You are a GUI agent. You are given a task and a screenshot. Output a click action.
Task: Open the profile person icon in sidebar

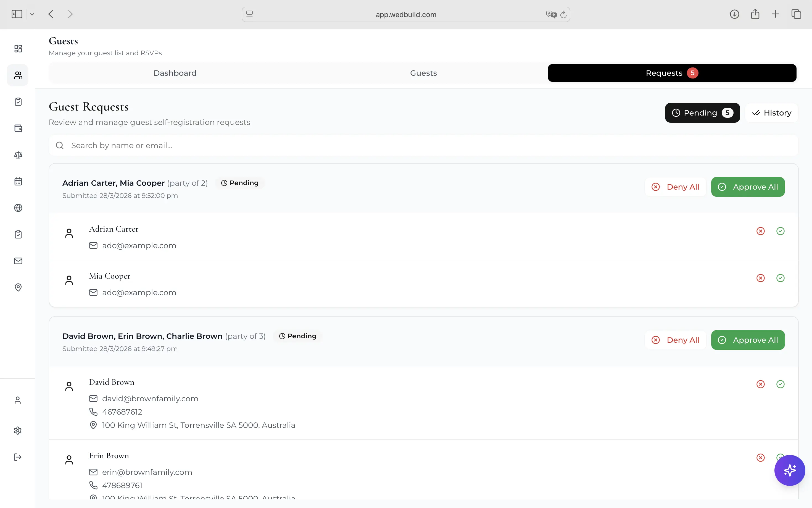pyautogui.click(x=18, y=400)
